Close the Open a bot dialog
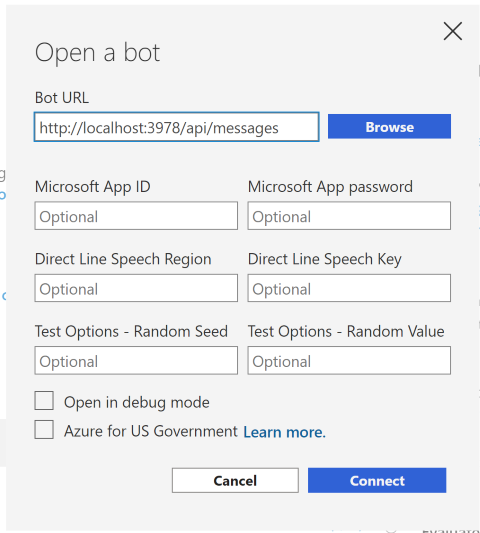Image resolution: width=480 pixels, height=533 pixels. 452,31
